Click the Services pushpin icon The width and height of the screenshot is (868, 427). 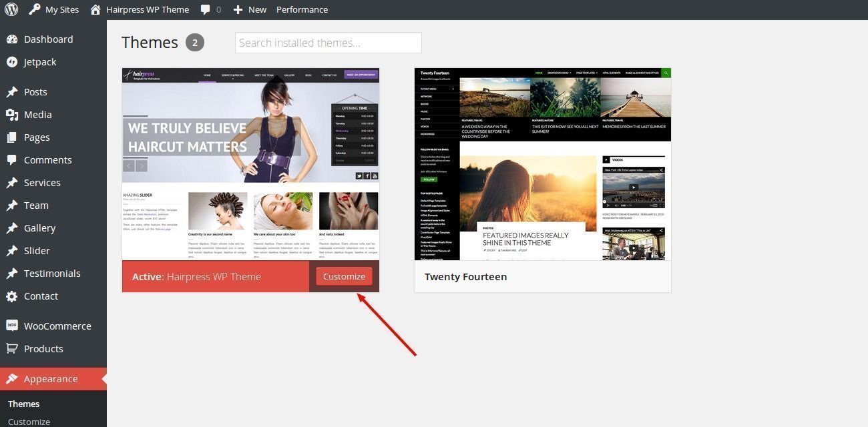(12, 183)
